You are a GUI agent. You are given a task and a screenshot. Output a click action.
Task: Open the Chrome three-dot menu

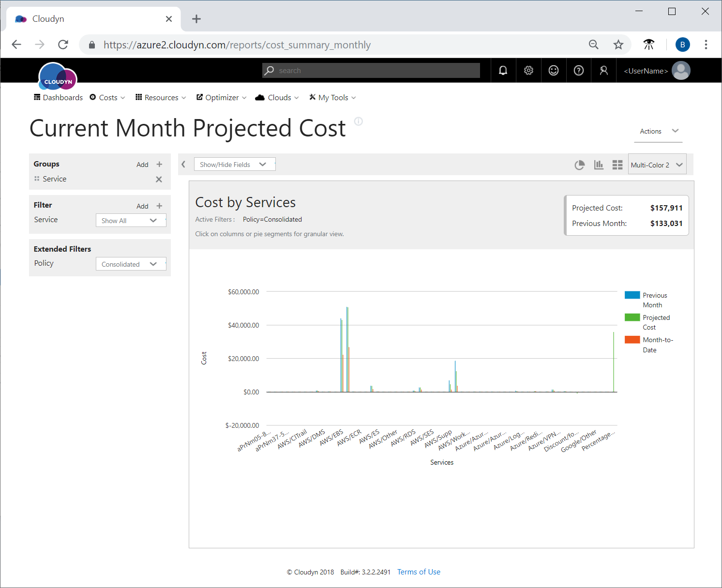coord(706,45)
